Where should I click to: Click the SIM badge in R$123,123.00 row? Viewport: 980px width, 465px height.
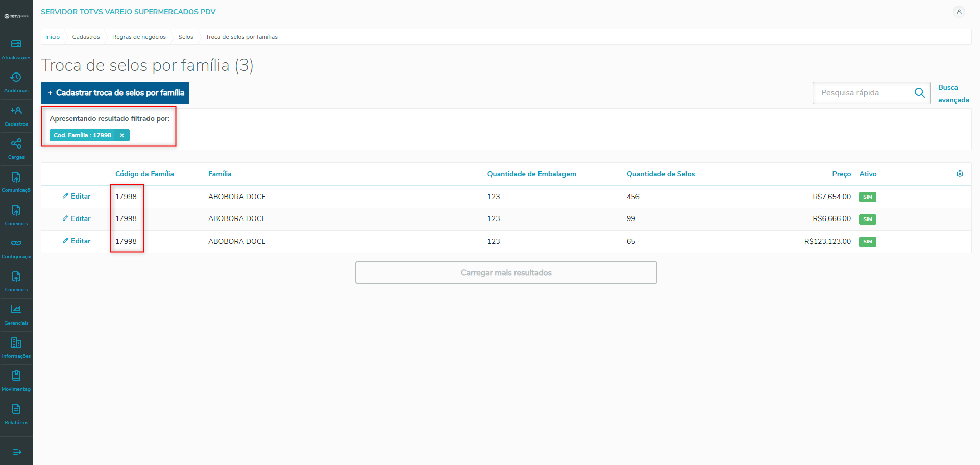click(868, 242)
